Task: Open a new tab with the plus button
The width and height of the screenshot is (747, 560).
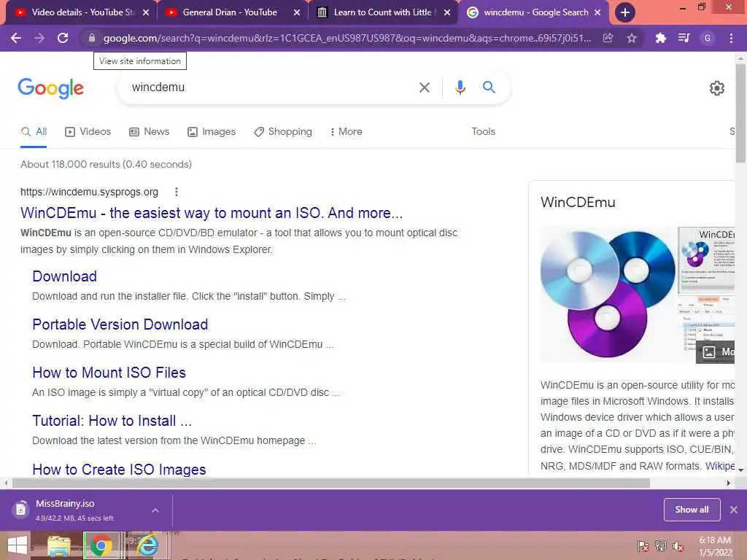Action: pyautogui.click(x=625, y=12)
